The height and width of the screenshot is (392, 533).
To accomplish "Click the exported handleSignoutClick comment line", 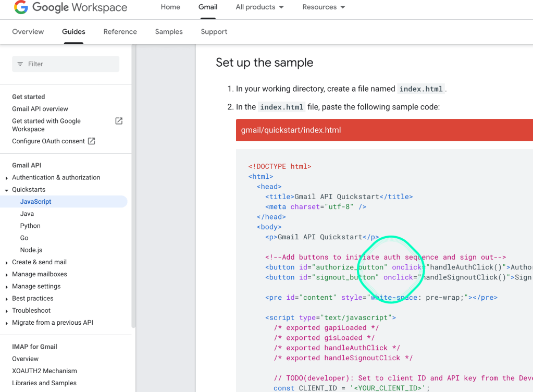I will (x=343, y=358).
